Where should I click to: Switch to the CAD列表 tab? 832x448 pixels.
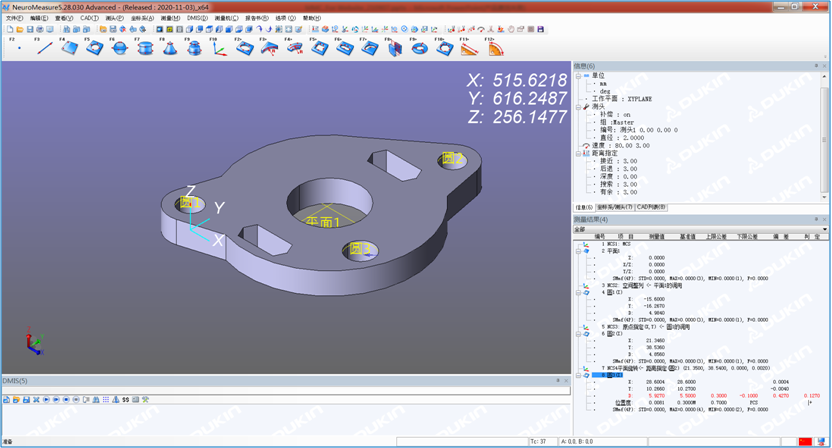pos(650,207)
